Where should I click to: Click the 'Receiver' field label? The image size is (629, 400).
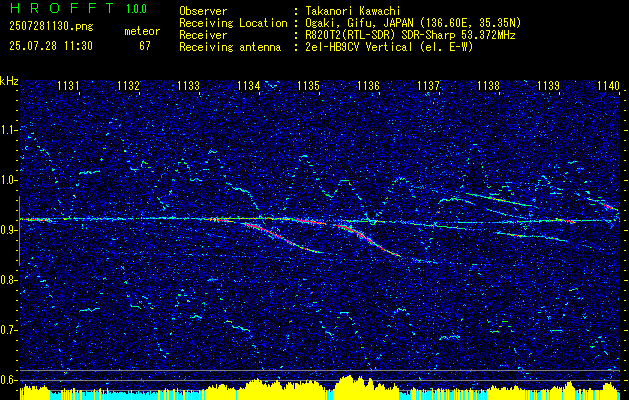203,35
